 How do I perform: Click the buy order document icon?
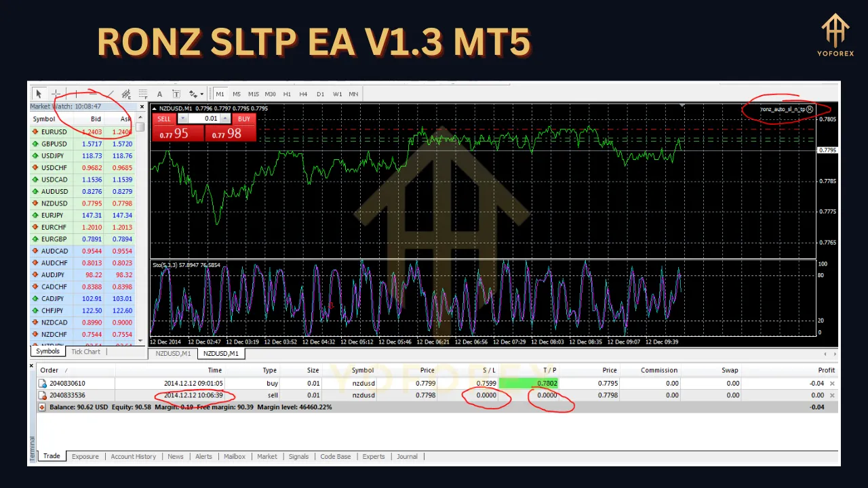pos(43,384)
